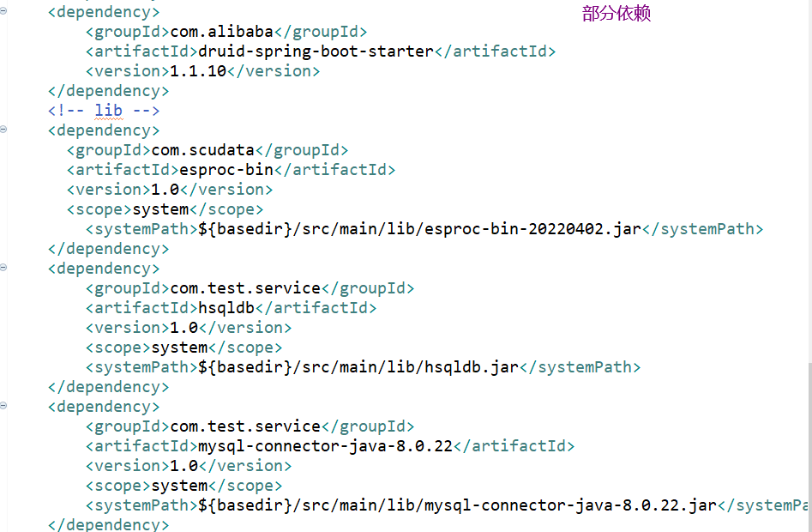812x532 pixels.
Task: Click the 1.1.10 version value
Action: (x=198, y=71)
